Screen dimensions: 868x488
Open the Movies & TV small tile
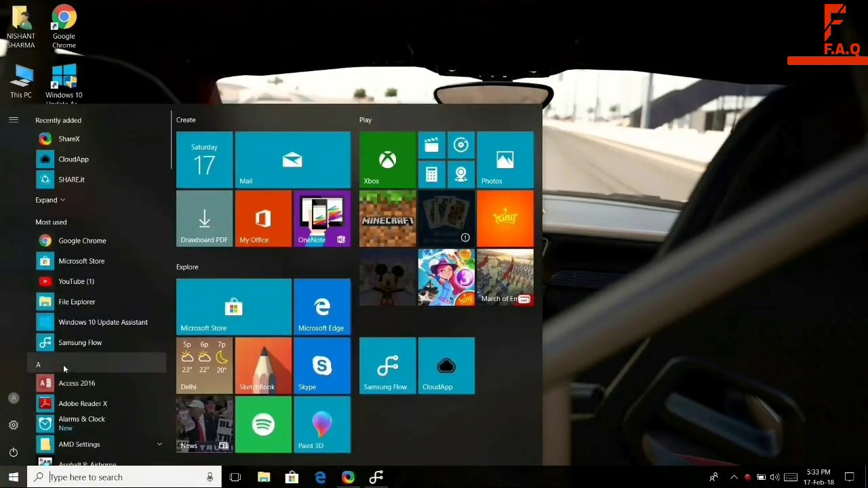[x=431, y=145]
